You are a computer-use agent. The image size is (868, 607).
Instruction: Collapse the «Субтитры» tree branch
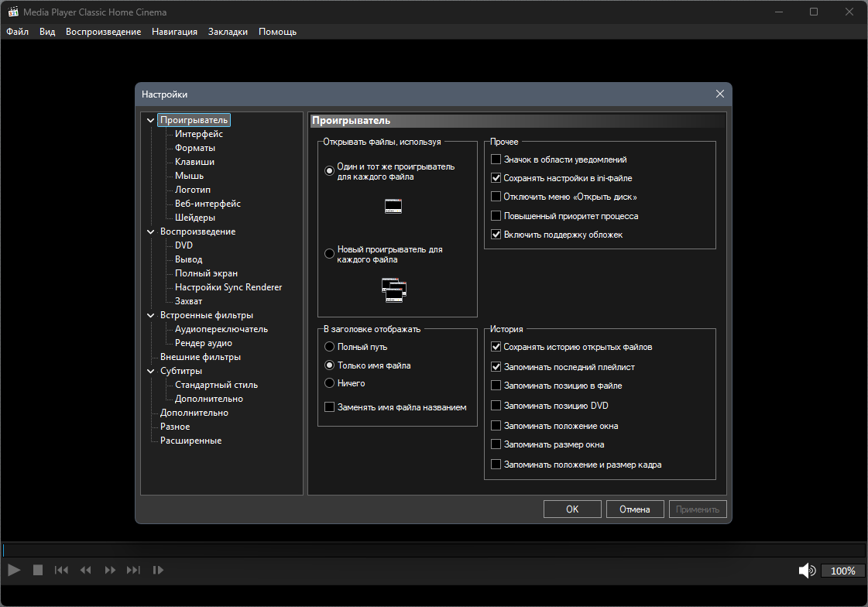(x=150, y=372)
